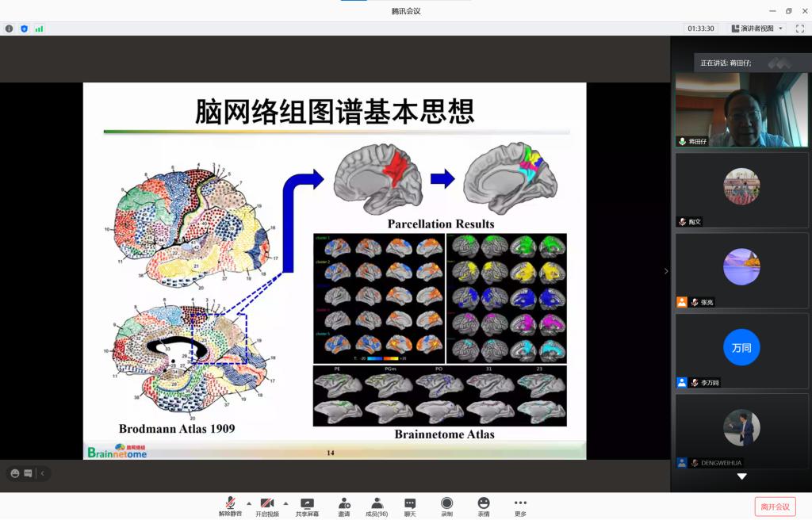Expand the video options arrow beside 开启视频

285,503
